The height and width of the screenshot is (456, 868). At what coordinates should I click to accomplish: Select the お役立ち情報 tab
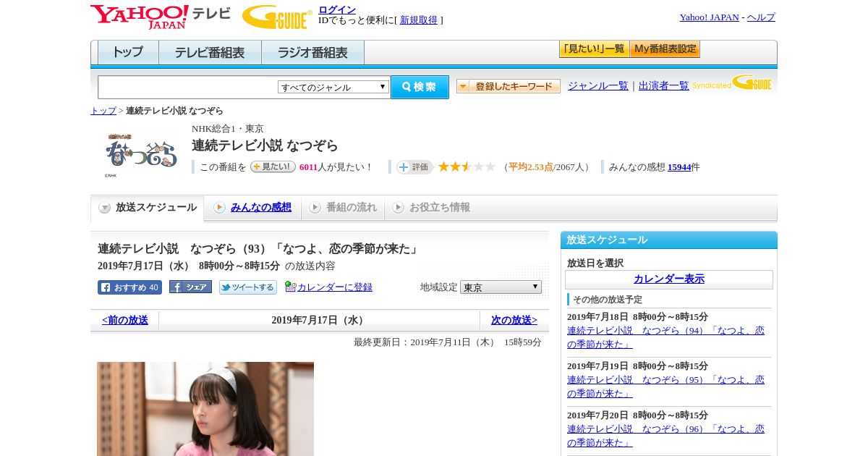tap(431, 208)
